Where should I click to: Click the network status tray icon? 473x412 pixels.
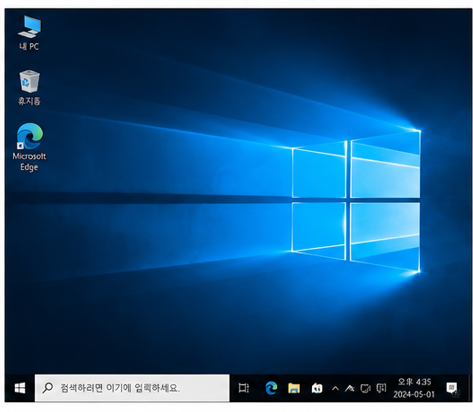(350, 388)
